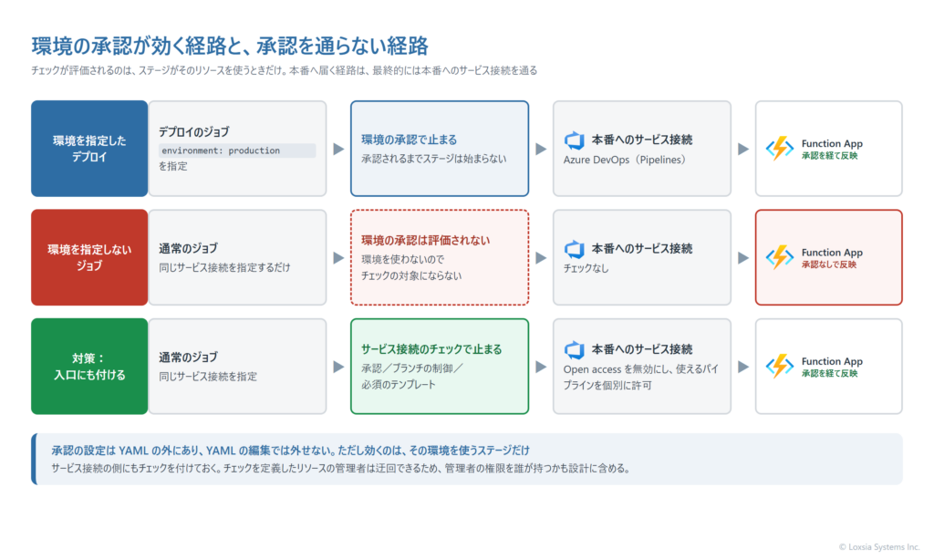Click 本番へのサービス接続 above Azure DevOps (Pipelines)
The height and width of the screenshot is (560, 934).
tap(642, 140)
